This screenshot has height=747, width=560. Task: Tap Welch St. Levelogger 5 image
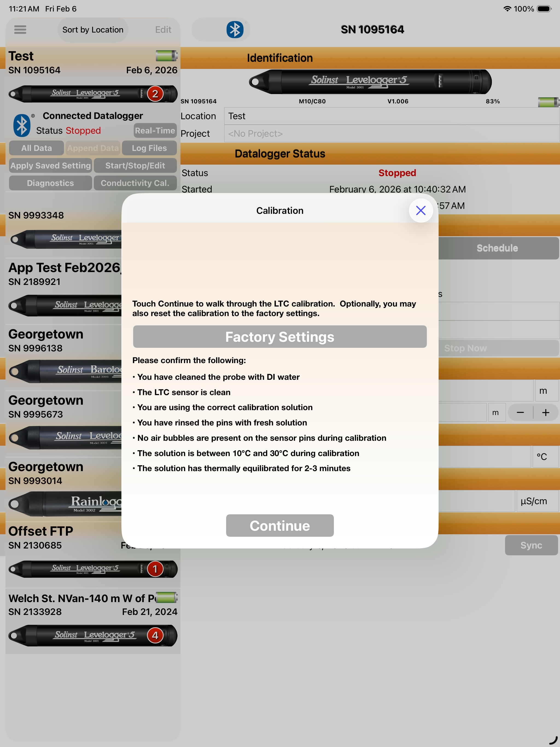(93, 635)
